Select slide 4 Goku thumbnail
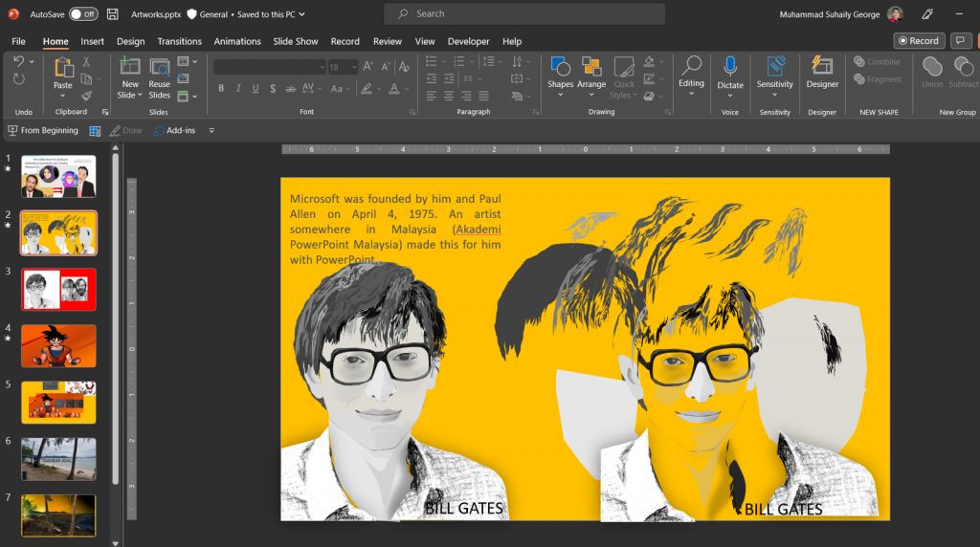This screenshot has height=547, width=980. click(58, 346)
